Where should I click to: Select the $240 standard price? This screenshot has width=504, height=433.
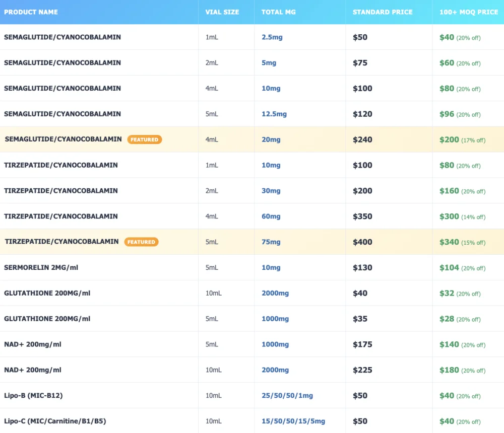click(362, 139)
